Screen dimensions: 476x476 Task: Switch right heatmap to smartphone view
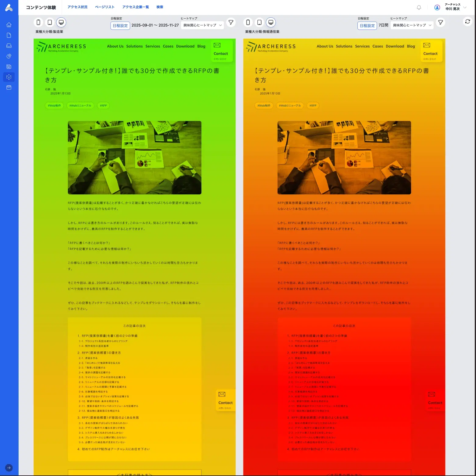tap(248, 22)
